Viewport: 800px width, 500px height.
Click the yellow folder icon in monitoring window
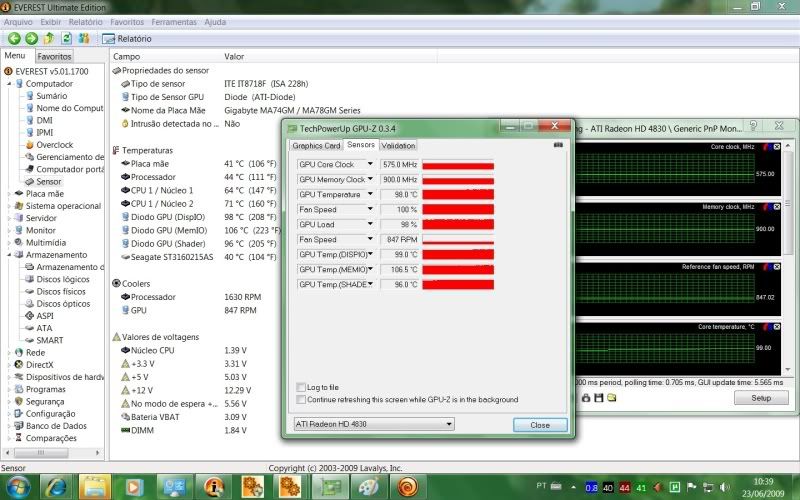(612, 397)
